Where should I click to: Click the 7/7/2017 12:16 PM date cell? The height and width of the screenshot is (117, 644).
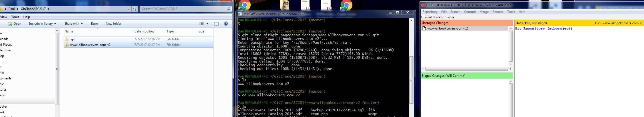[147, 39]
